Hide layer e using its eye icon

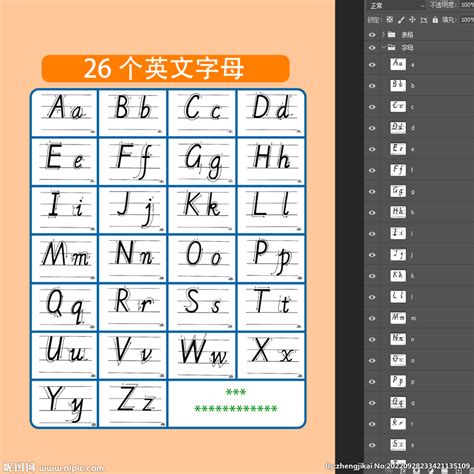[x=372, y=149]
